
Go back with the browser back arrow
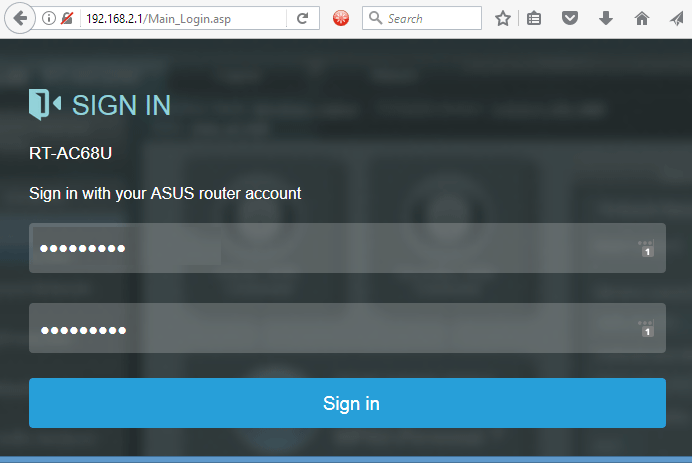[20, 18]
